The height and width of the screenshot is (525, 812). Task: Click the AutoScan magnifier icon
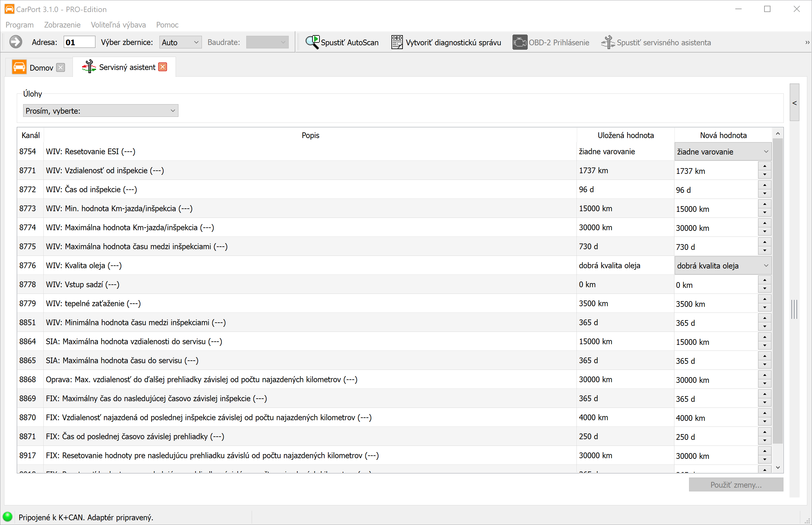pos(312,42)
